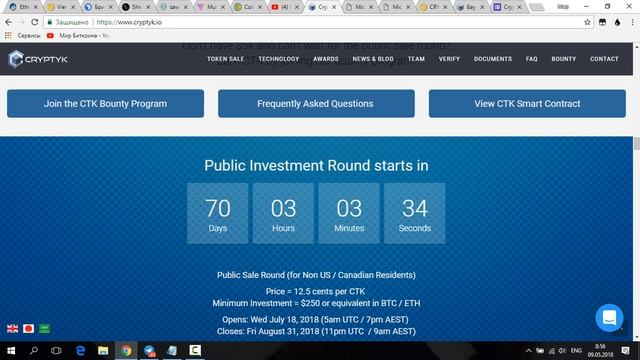Open the TOKEN SALE menu item
The height and width of the screenshot is (360, 640).
coord(225,59)
